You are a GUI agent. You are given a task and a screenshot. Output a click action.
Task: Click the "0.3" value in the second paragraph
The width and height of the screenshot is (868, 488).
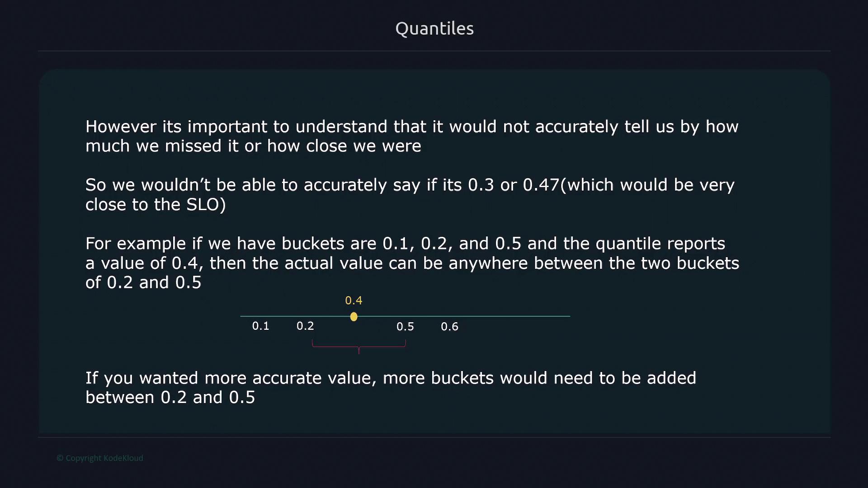click(x=481, y=185)
